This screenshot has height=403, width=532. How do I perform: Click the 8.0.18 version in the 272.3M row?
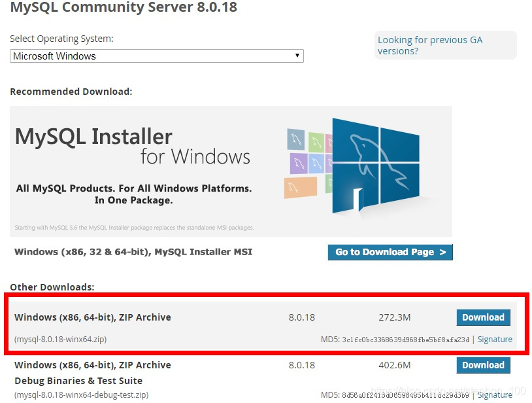pos(302,317)
